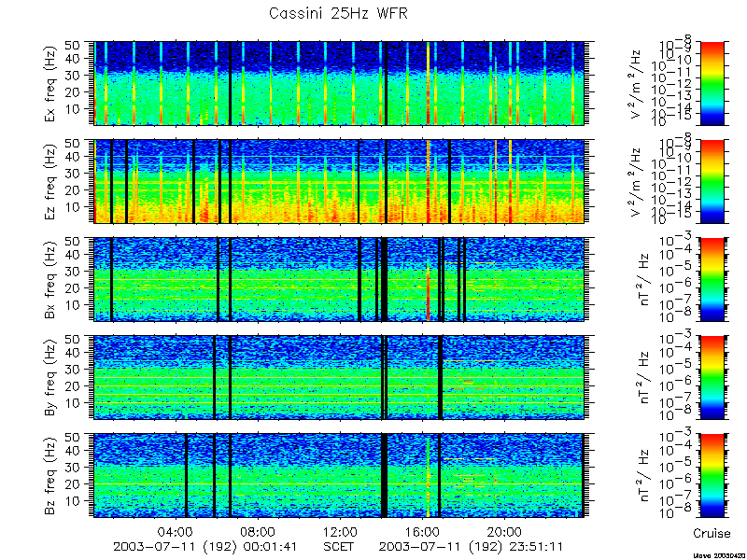Viewport: 747px width, 560px height.
Task: Click the 12:00 time tick label
Action: click(339, 531)
